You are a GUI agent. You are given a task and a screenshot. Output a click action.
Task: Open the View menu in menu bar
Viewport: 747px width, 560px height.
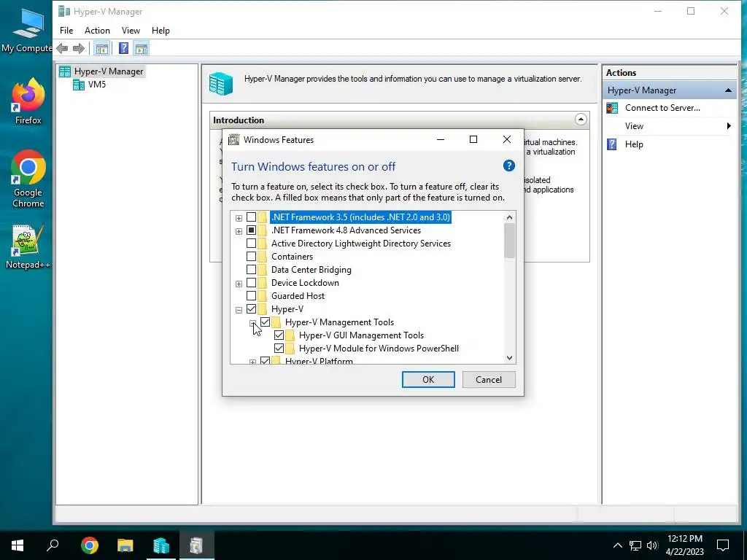[131, 31]
